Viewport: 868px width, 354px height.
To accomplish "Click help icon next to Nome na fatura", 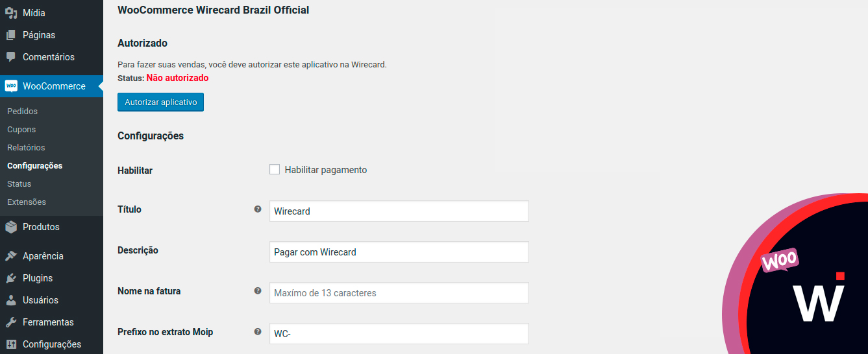I will pyautogui.click(x=258, y=291).
